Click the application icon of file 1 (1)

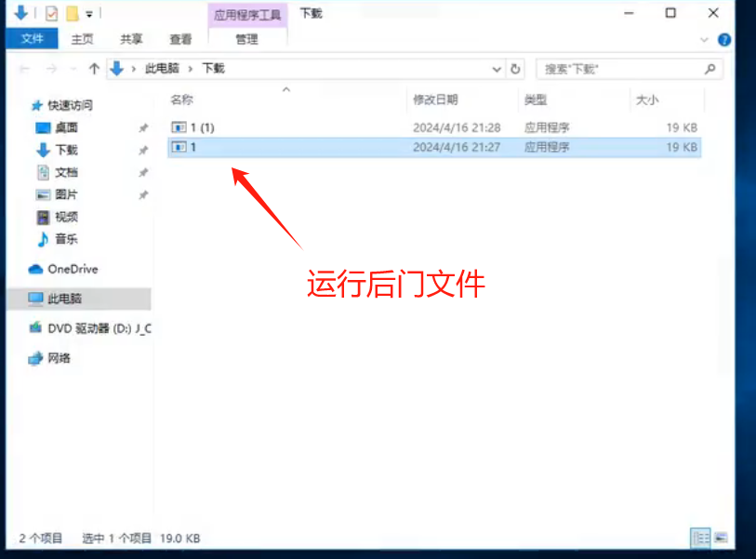[x=179, y=127]
